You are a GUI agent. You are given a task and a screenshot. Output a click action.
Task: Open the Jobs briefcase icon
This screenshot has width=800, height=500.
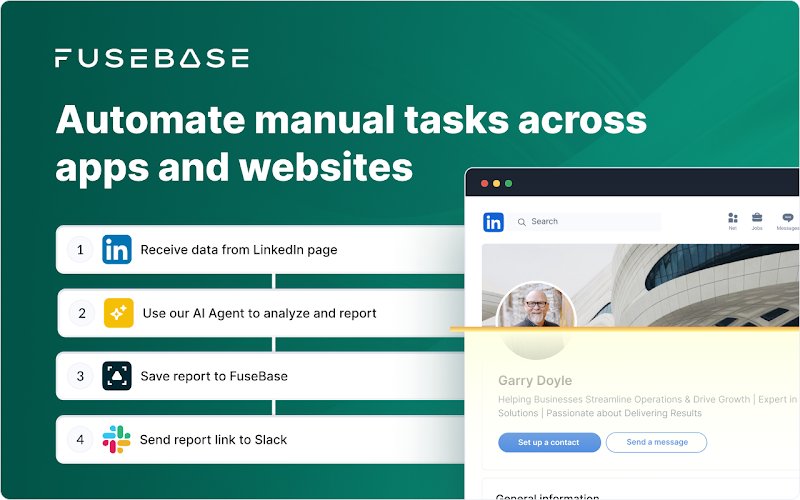(757, 221)
